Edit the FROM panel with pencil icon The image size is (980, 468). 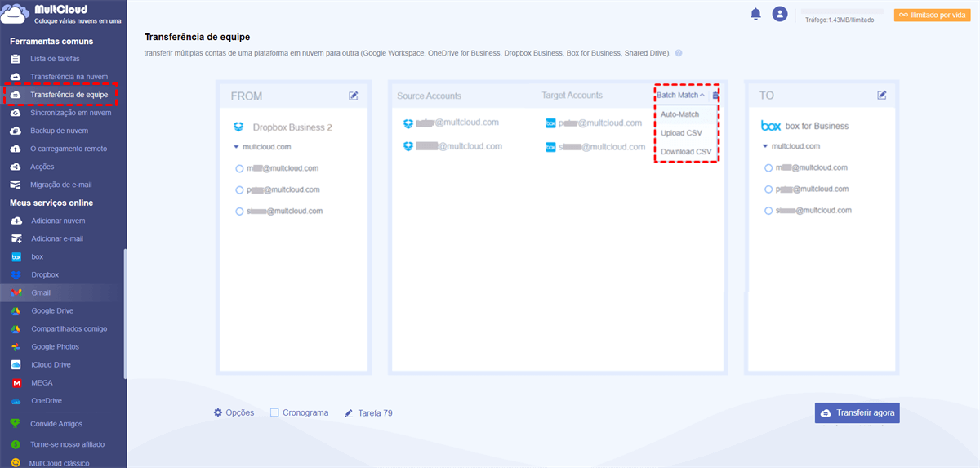[x=354, y=96]
